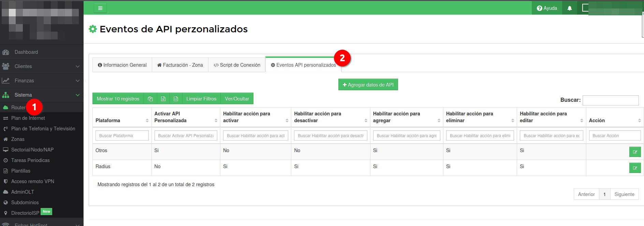
Task: Edit the Radius row with pencil icon
Action: point(635,168)
